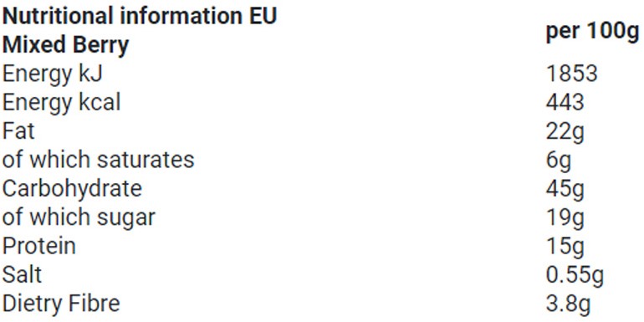This screenshot has width=644, height=322.
Task: Select the Protein row label
Action: (x=39, y=246)
